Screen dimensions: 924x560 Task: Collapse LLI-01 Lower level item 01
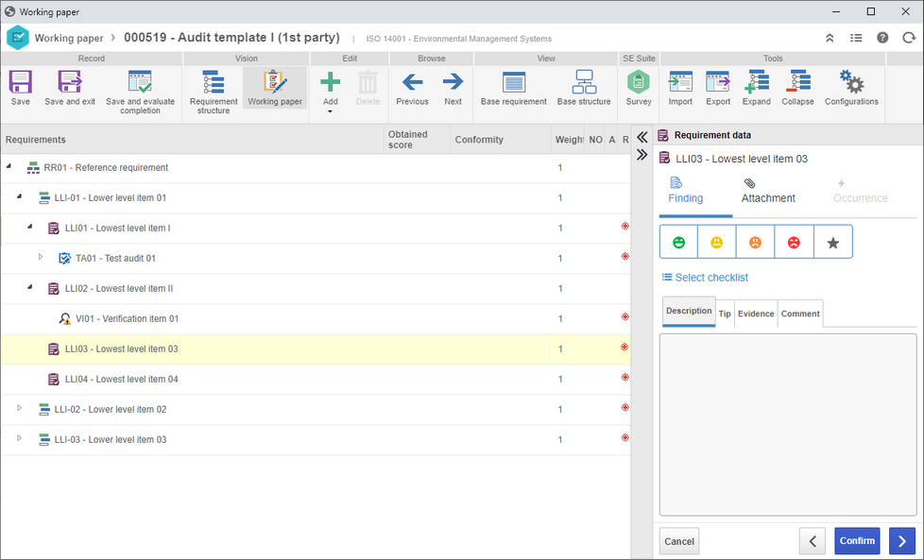pos(20,197)
